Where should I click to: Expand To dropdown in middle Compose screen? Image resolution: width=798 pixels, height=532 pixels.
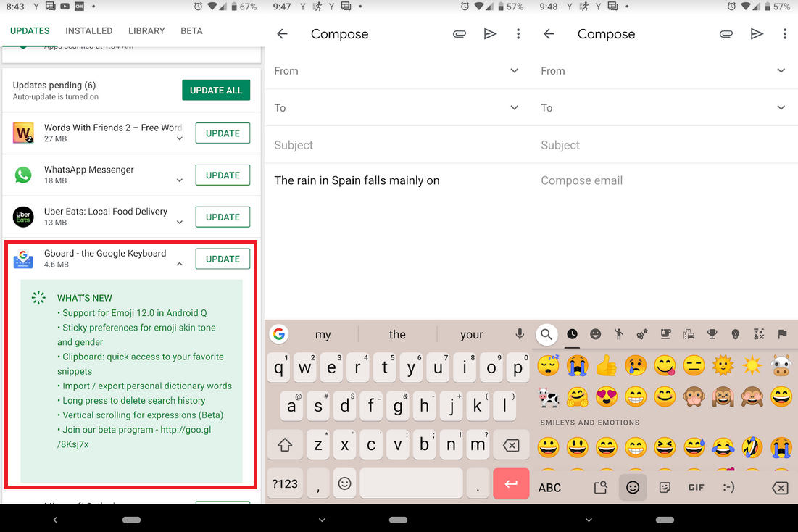pos(515,107)
